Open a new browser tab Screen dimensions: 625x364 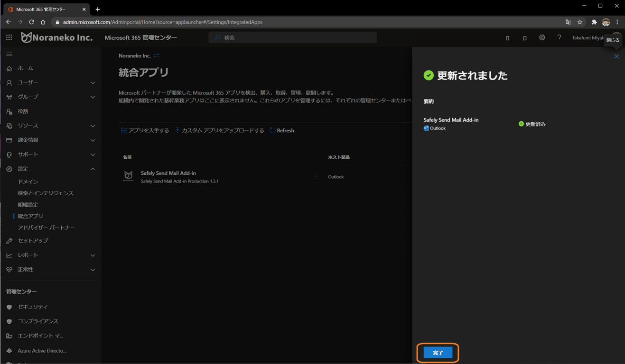[x=98, y=9]
